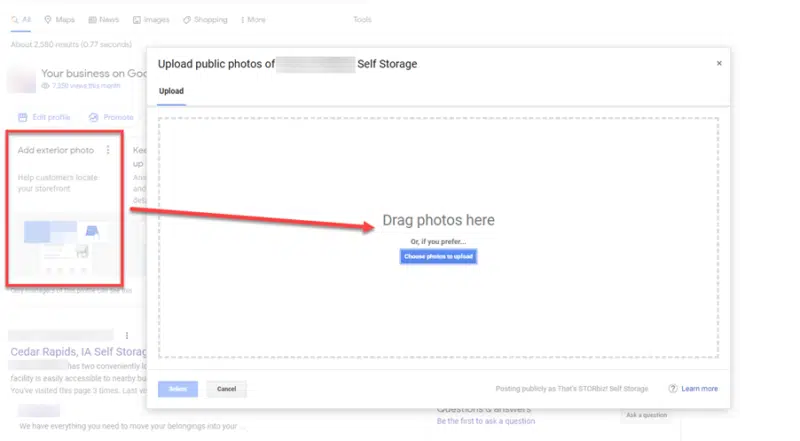Switch to the All results tab
The width and height of the screenshot is (800, 441).
22,20
